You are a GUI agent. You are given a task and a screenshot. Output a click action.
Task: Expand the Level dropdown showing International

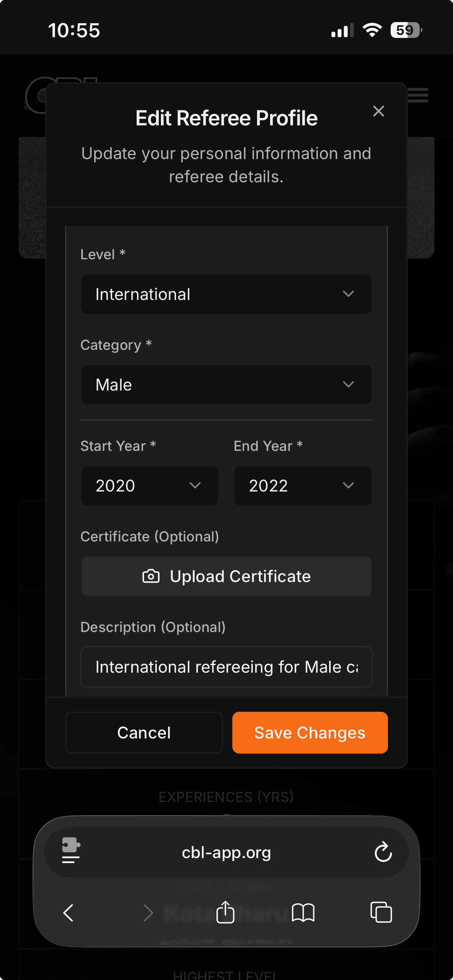click(x=226, y=294)
